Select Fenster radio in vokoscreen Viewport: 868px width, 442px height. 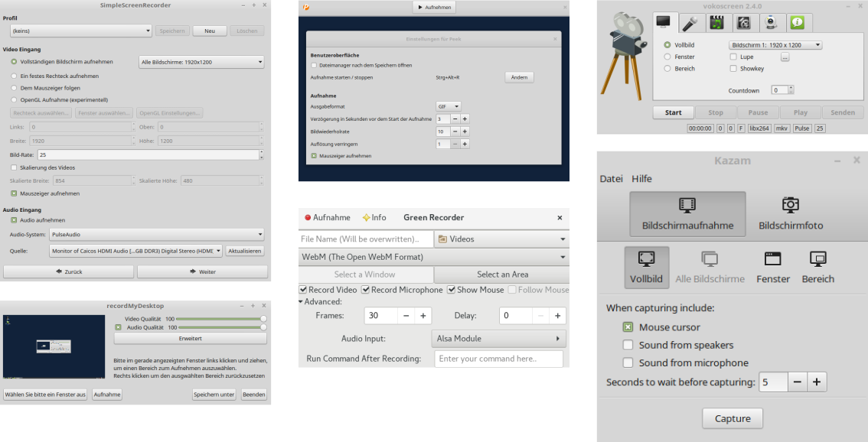(667, 57)
